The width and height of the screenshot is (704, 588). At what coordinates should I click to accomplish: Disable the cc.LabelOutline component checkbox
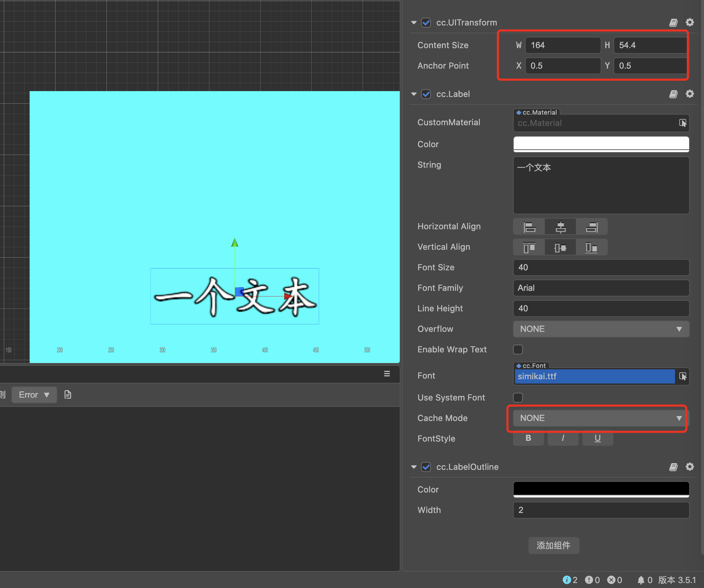point(426,467)
